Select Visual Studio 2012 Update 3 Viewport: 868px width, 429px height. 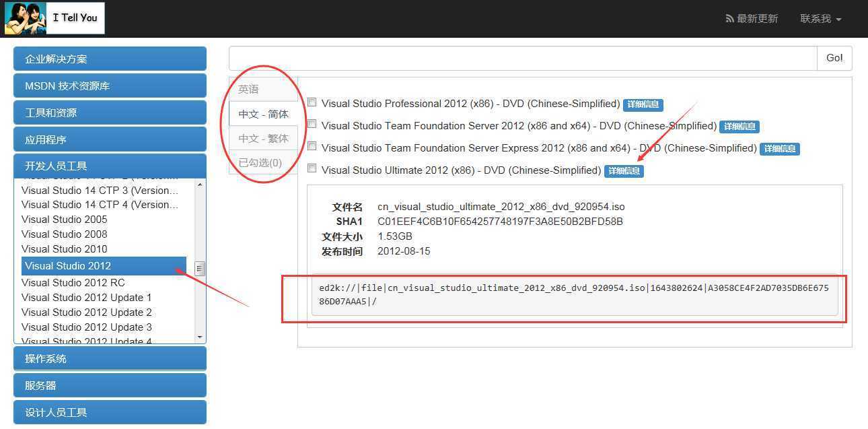tap(87, 327)
